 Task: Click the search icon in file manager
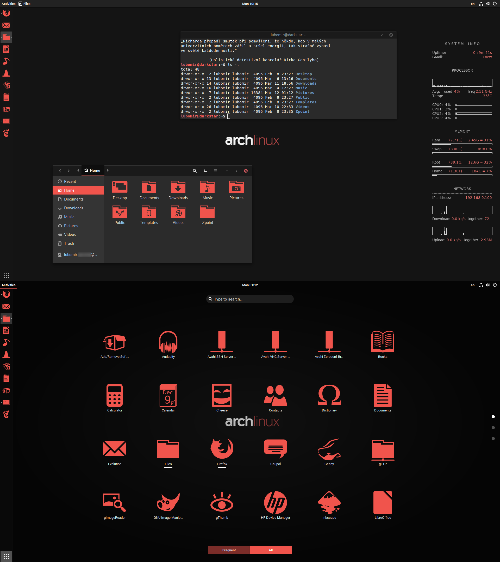[195, 171]
